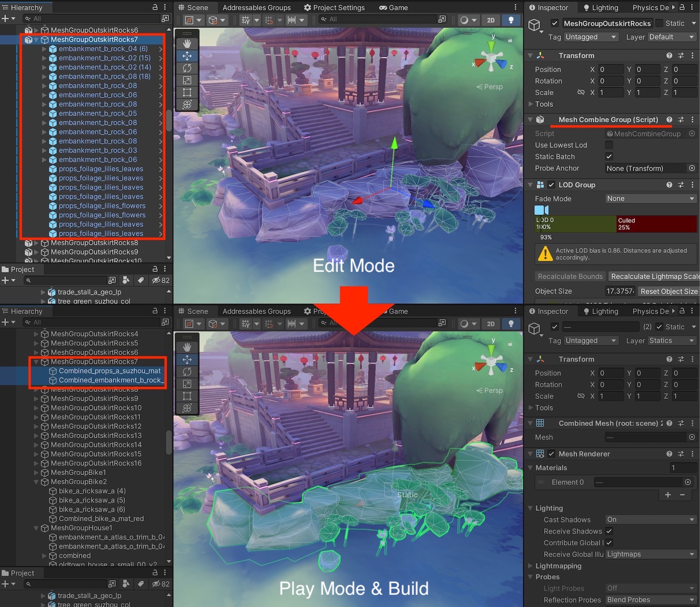Viewport: 700px width, 607px height.
Task: Click the Object Size input field
Action: click(620, 292)
